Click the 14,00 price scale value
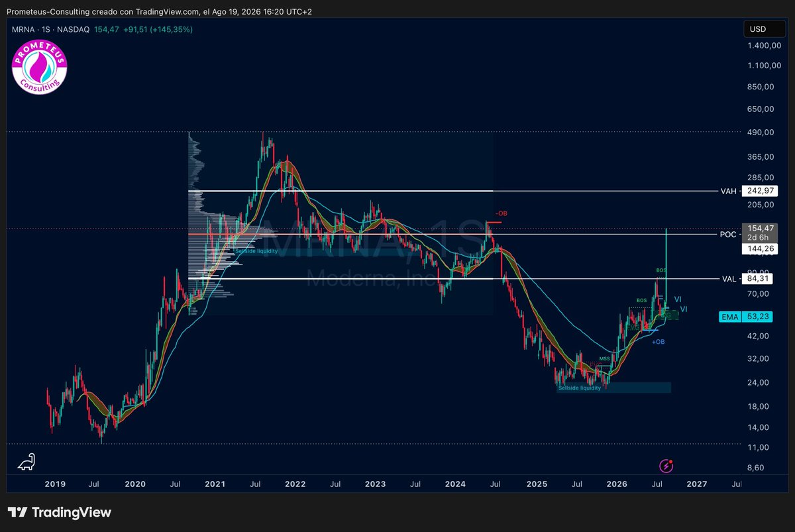 tap(759, 427)
